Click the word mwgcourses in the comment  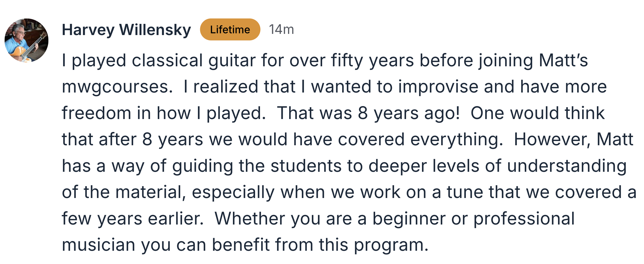tap(117, 87)
